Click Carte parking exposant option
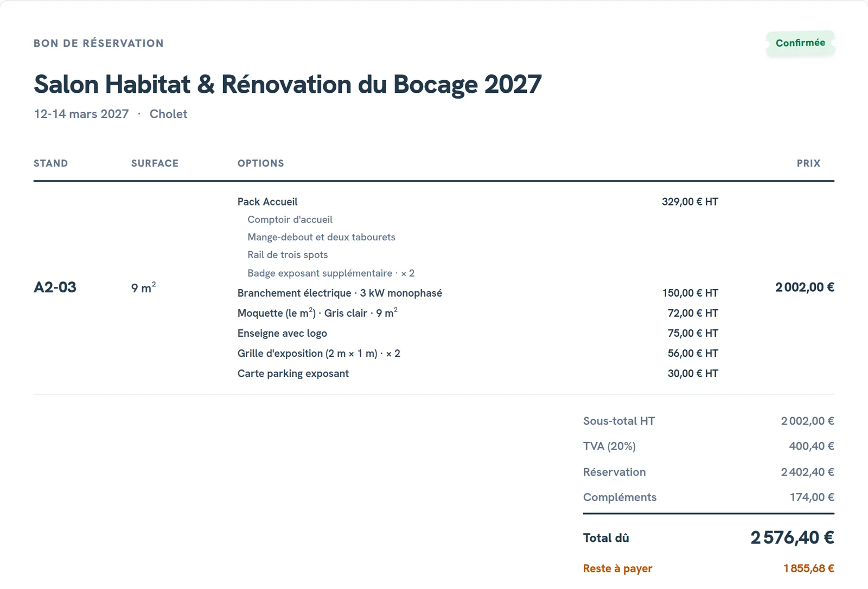Image resolution: width=868 pixels, height=589 pixels. tap(293, 374)
